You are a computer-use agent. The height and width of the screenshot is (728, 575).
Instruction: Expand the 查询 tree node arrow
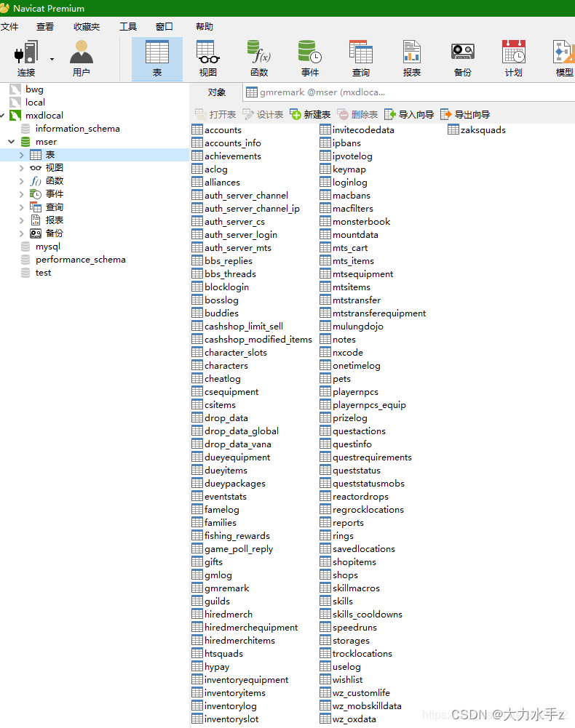(21, 207)
